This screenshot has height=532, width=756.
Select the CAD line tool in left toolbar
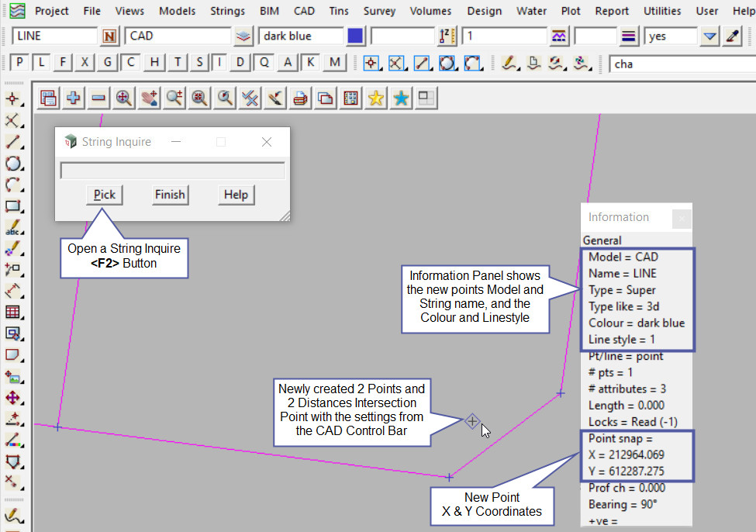coord(12,142)
